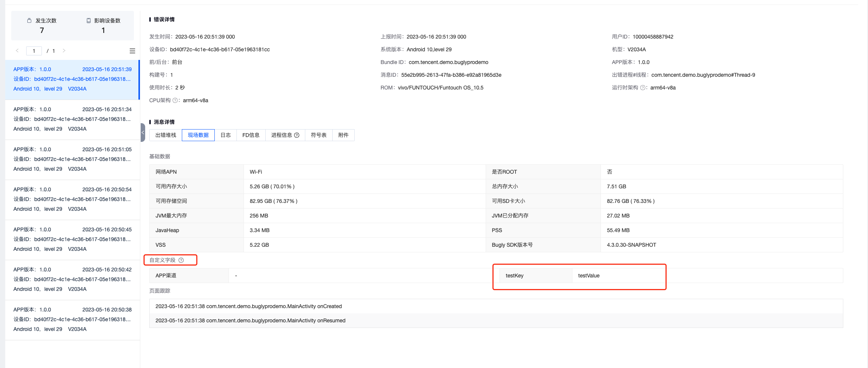
Task: Collapse the left crash list panel handle
Action: pos(143,133)
